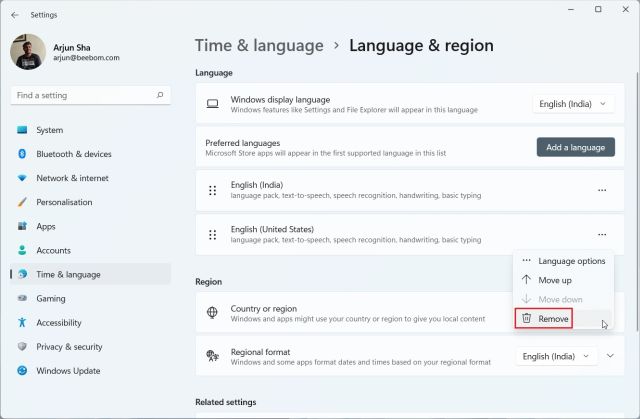Click the Language options ellipsis icon in menu
Viewport: 640px width, 419px height.
point(527,260)
